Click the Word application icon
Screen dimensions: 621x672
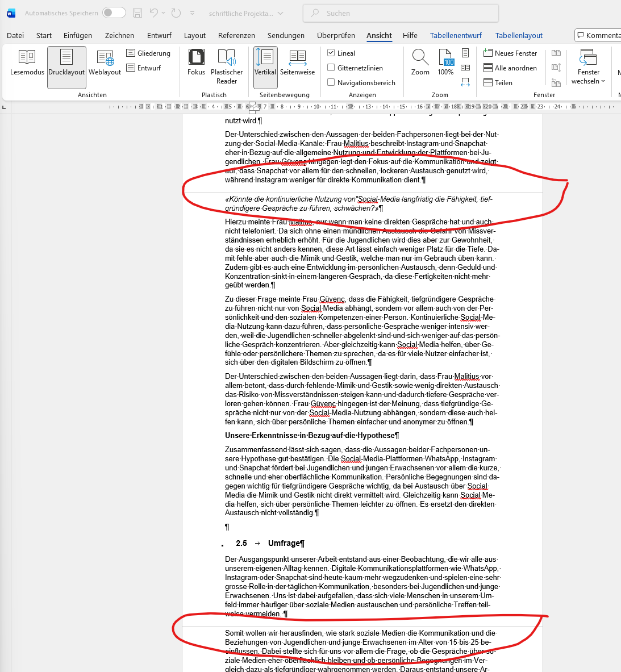(11, 13)
